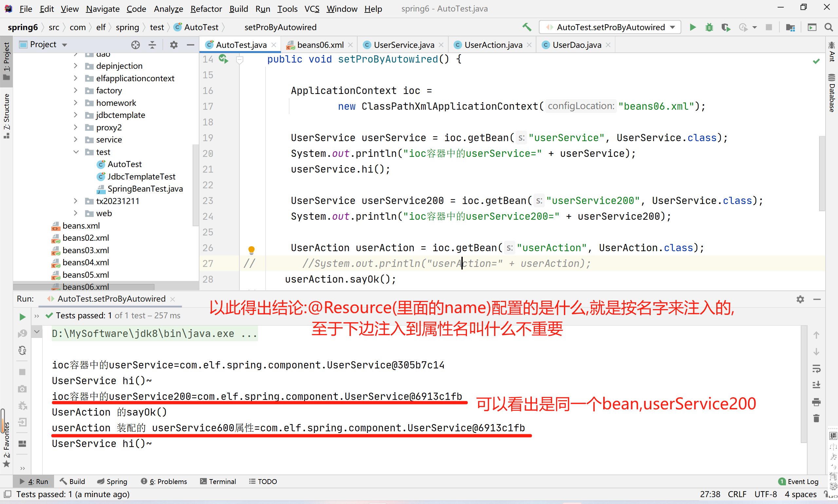Open the Terminal tool window
Screen dimensions: 838x504
(218, 481)
